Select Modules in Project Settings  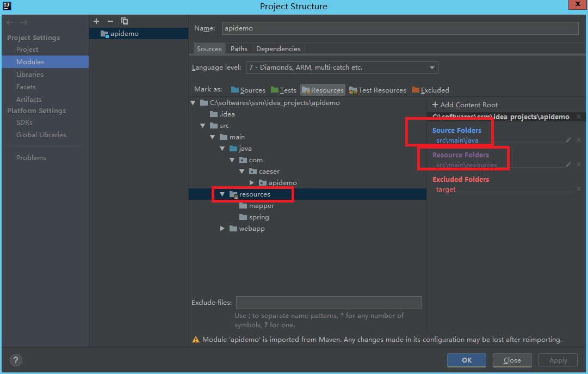45,62
